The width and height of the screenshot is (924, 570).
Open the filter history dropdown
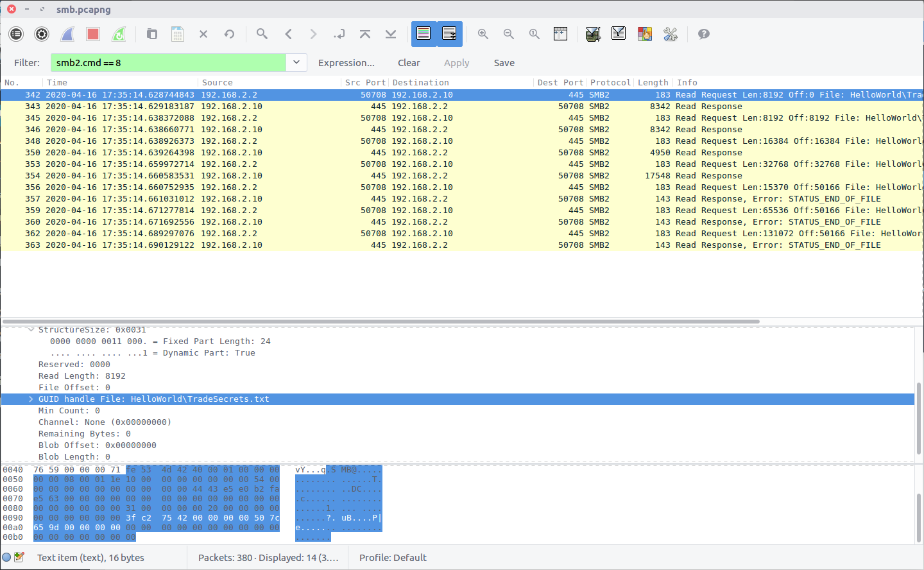pyautogui.click(x=296, y=62)
